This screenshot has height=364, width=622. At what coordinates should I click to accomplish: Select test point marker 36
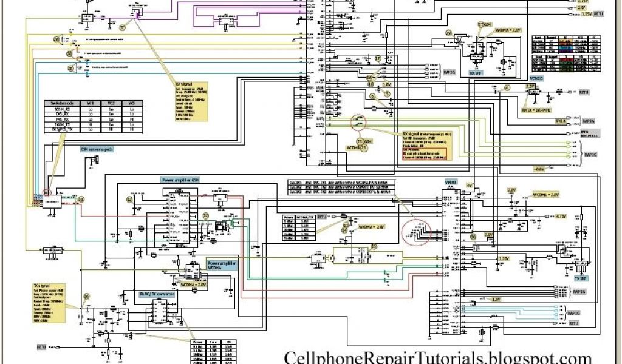pos(86,296)
